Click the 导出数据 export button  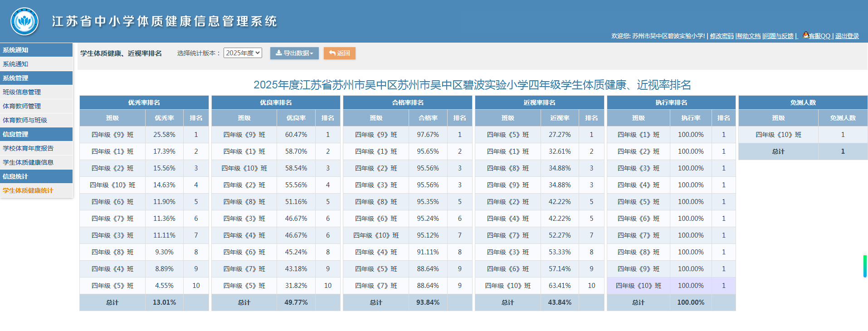[x=294, y=53]
